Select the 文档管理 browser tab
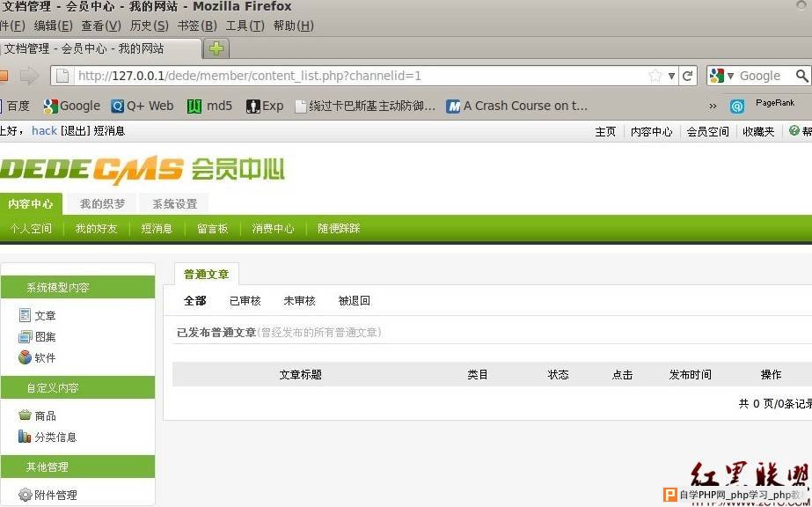This screenshot has width=812, height=507. [99, 48]
